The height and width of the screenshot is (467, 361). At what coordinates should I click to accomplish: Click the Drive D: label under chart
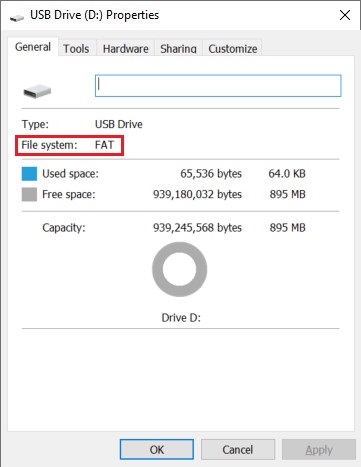[x=181, y=318]
